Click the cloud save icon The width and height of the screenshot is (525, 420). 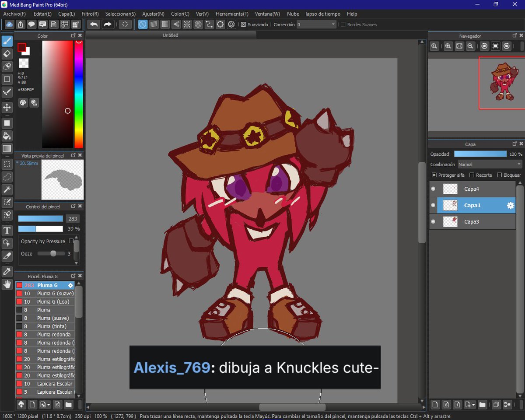coord(9,24)
